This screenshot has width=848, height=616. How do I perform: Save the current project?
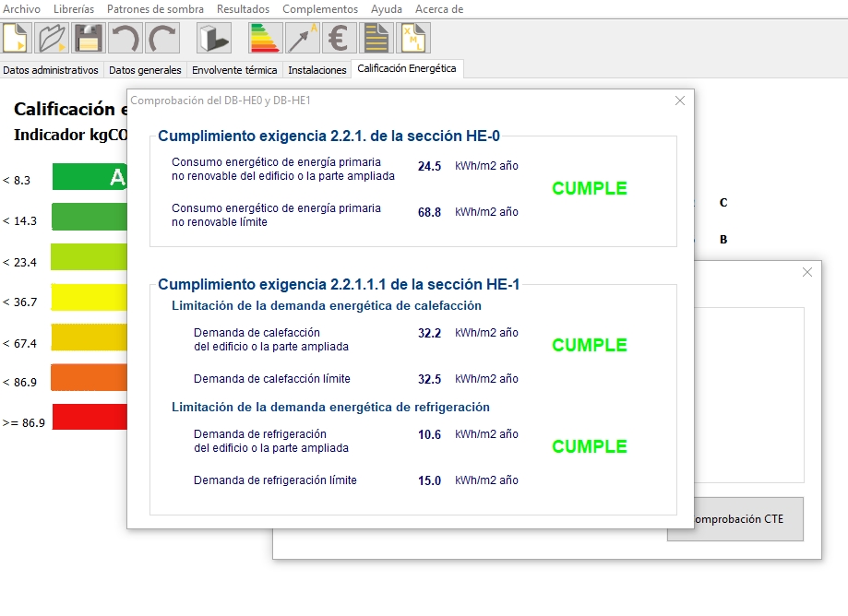pos(88,38)
